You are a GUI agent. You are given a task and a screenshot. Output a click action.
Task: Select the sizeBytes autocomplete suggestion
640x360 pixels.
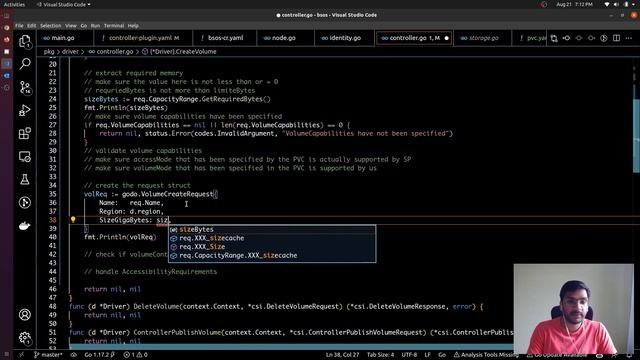(272, 229)
